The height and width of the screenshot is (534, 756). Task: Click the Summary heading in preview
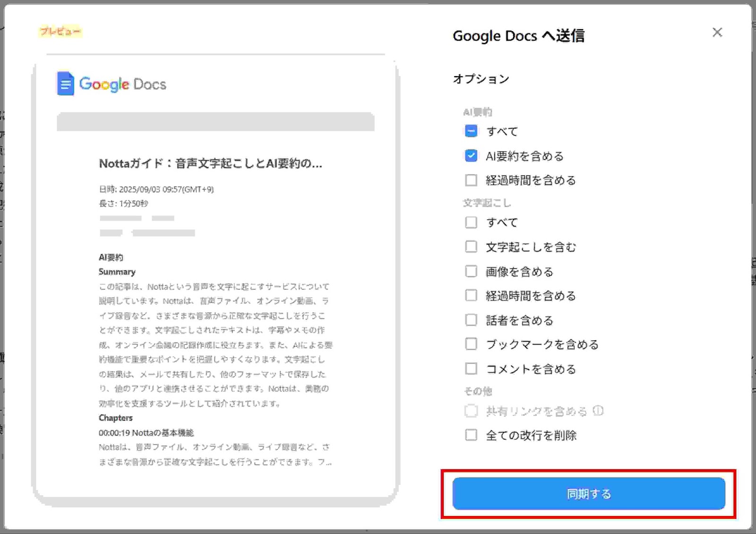coord(117,272)
